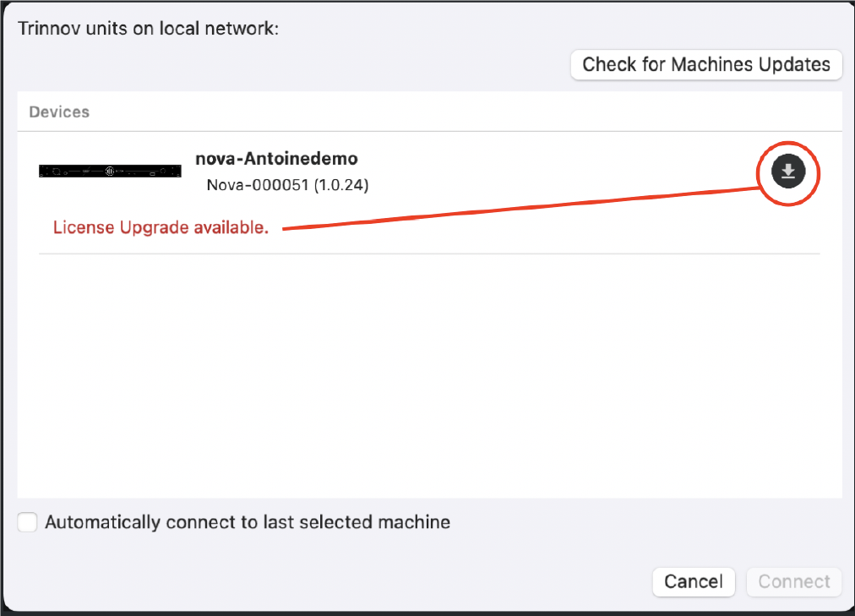Screen dimensions: 855x616
Task: Click the separator line under the device entry
Action: coord(429,253)
